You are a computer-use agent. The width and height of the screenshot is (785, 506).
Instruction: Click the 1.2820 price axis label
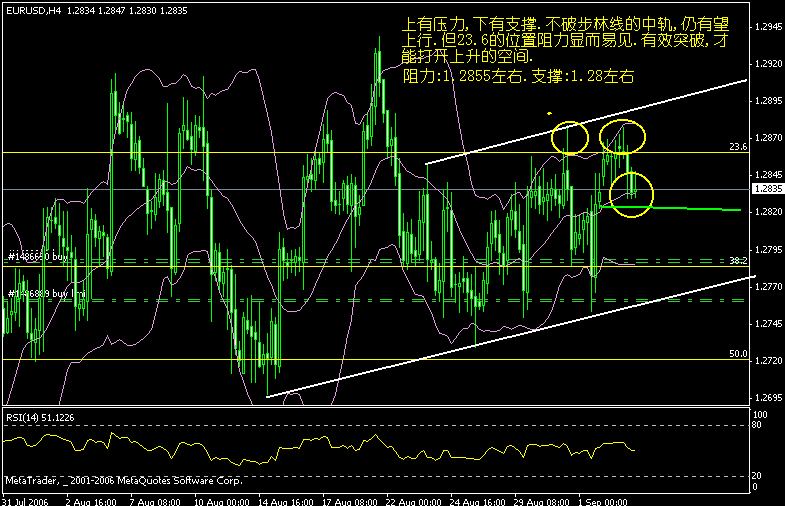coord(768,212)
